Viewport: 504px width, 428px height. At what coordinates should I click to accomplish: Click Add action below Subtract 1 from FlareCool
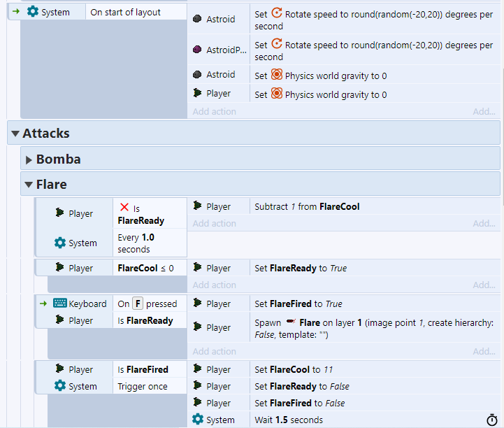click(214, 224)
